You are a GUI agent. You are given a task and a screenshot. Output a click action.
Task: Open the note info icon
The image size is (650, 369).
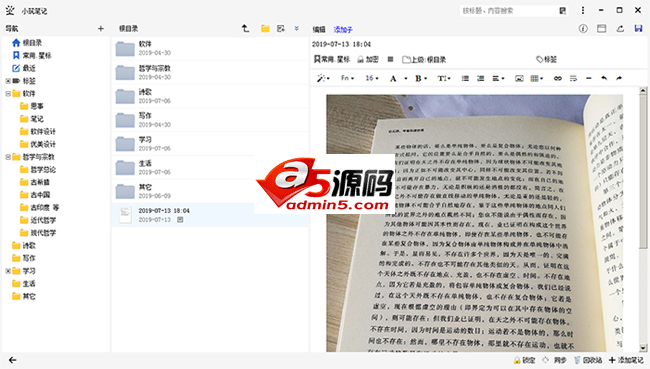coord(583,29)
